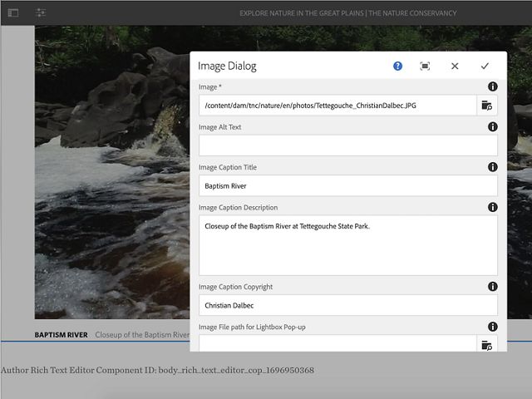
Task: Show info for Lightbox Pop-up path
Action: (x=492, y=327)
